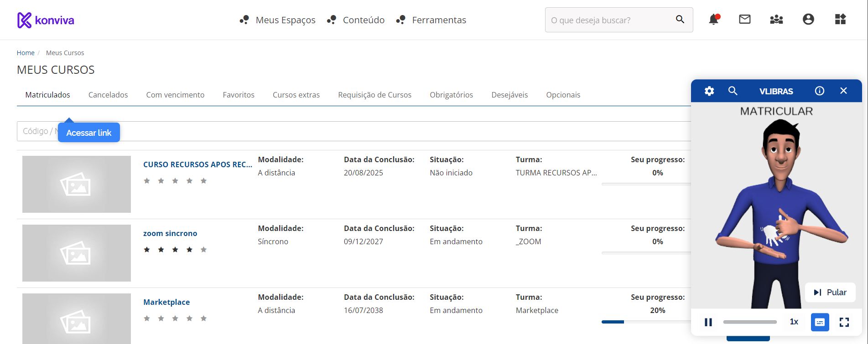868x344 pixels.
Task: Click the CURSO RECURSOS course thumbnail
Action: click(x=77, y=184)
